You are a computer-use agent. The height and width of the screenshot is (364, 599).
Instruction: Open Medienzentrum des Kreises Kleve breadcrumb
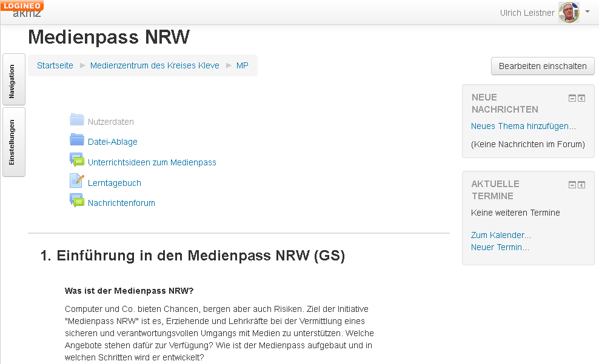[155, 65]
